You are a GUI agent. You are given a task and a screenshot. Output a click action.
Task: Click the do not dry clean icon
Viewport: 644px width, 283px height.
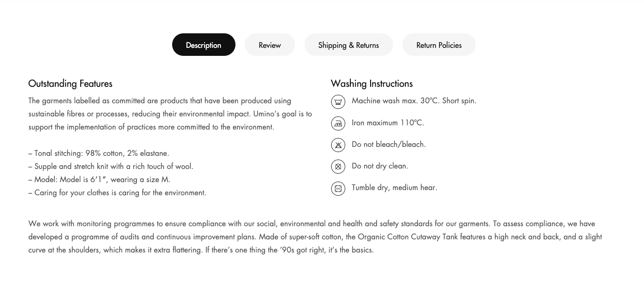coord(338,167)
